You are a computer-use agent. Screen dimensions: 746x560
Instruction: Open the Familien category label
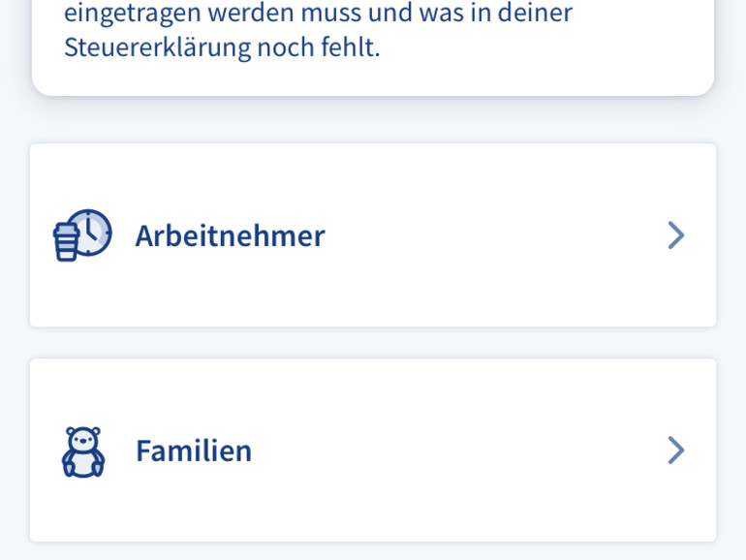[x=194, y=451]
